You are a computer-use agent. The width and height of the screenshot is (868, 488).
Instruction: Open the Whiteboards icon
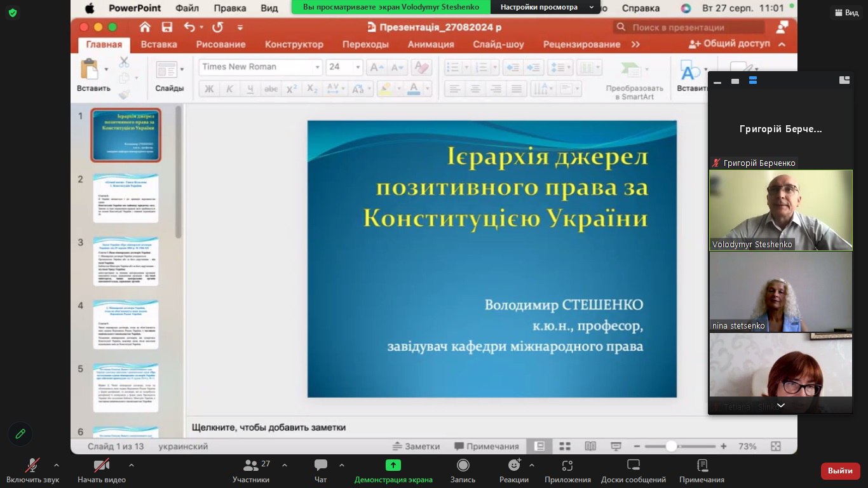tap(634, 466)
